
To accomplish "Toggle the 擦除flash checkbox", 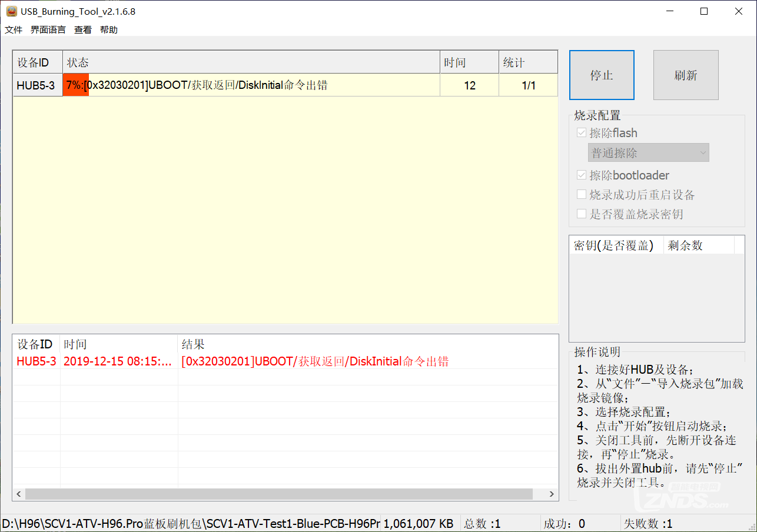I will point(582,133).
